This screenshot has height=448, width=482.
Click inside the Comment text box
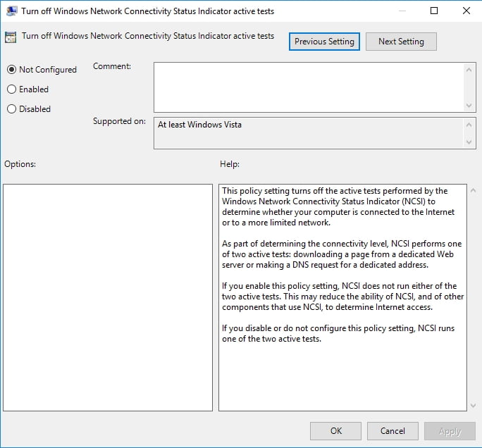click(309, 87)
